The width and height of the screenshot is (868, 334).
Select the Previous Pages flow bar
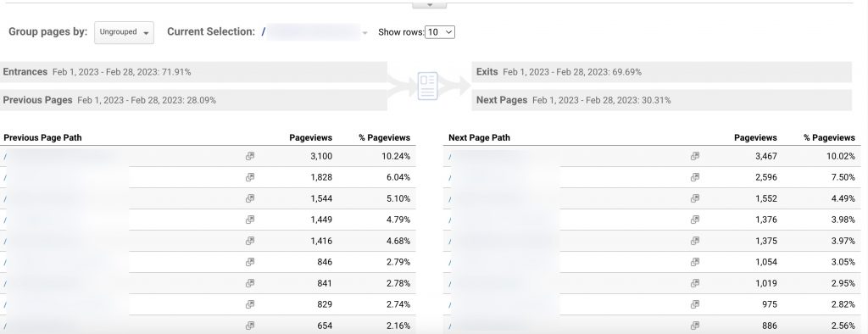[x=193, y=100]
